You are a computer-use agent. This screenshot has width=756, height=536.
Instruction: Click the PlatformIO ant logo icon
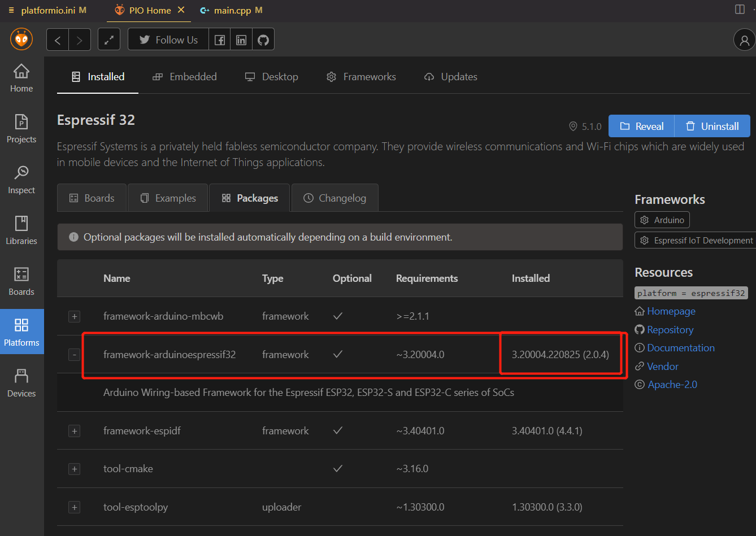(21, 40)
